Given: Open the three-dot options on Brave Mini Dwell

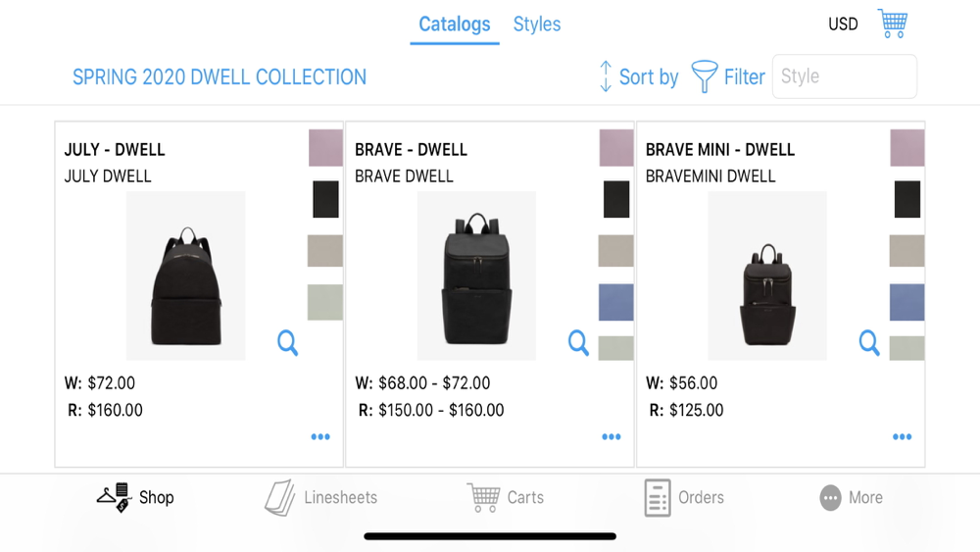Looking at the screenshot, I should [x=902, y=436].
